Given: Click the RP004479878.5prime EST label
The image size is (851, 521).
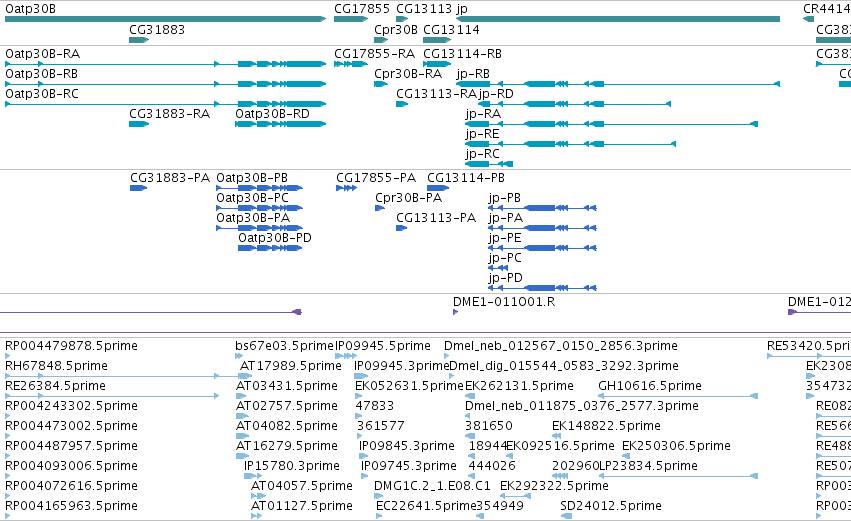Looking at the screenshot, I should (71, 346).
